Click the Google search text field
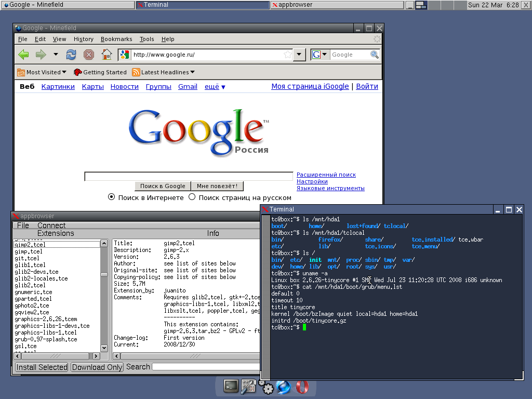The image size is (532, 399). tap(189, 177)
